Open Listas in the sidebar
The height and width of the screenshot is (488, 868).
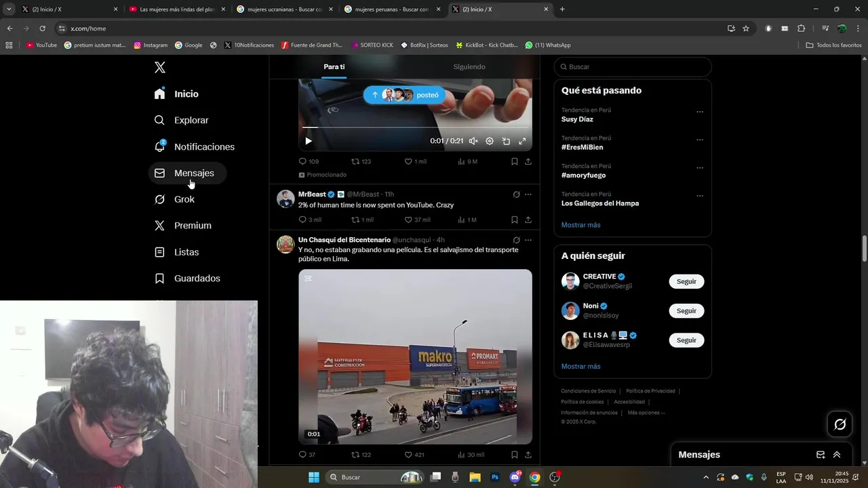click(x=176, y=252)
